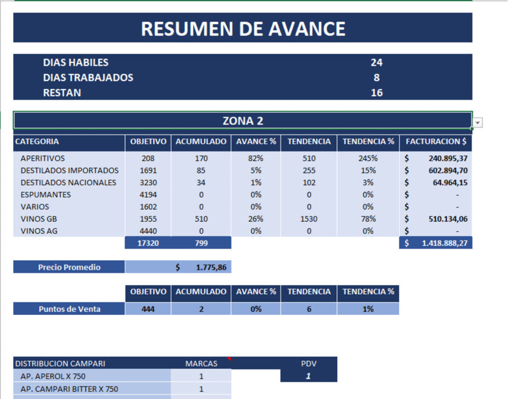Select VARIOS objetivo 1602
The height and width of the screenshot is (399, 532).
pos(148,206)
